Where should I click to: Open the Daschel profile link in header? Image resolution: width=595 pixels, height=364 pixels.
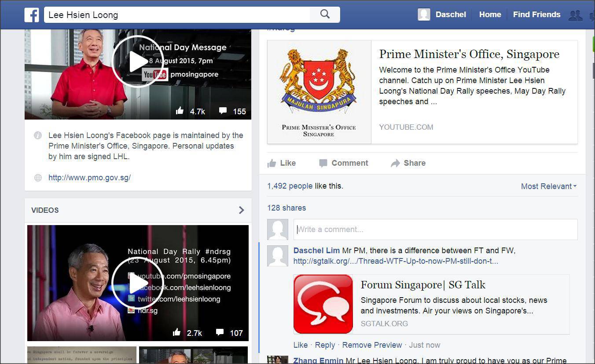(451, 15)
